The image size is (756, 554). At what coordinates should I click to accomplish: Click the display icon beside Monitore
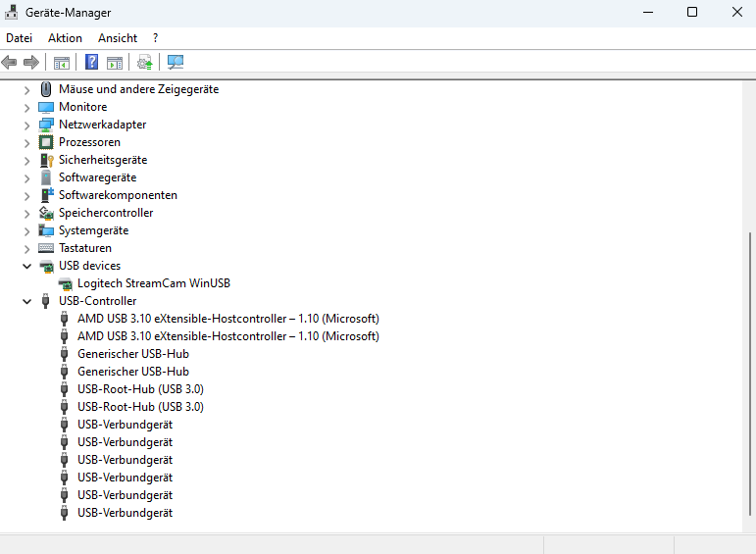pyautogui.click(x=46, y=107)
